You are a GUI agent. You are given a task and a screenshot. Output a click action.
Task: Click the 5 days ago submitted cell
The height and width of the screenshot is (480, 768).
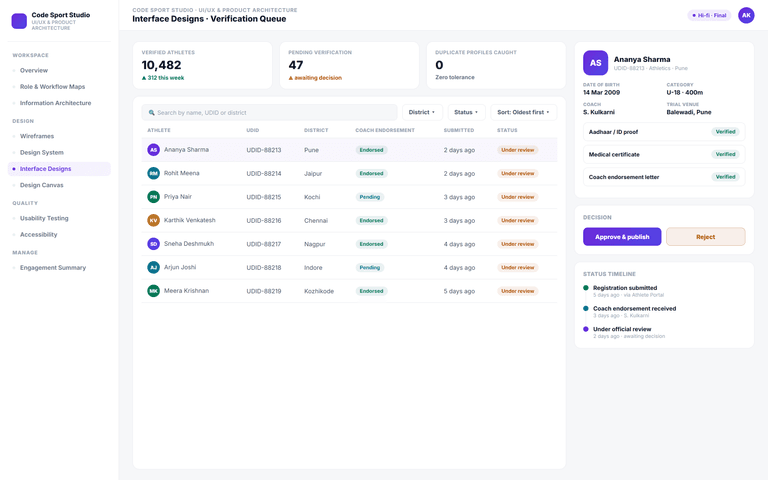tap(459, 291)
